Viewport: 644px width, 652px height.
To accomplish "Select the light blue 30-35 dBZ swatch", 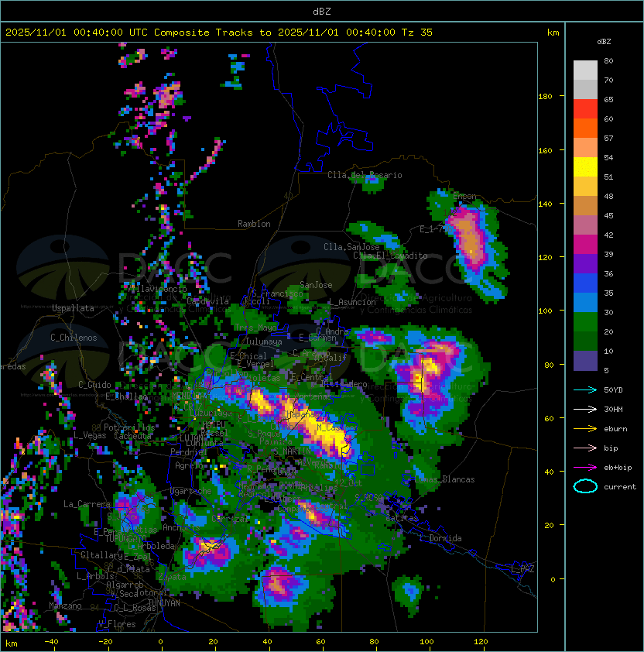I will (585, 303).
